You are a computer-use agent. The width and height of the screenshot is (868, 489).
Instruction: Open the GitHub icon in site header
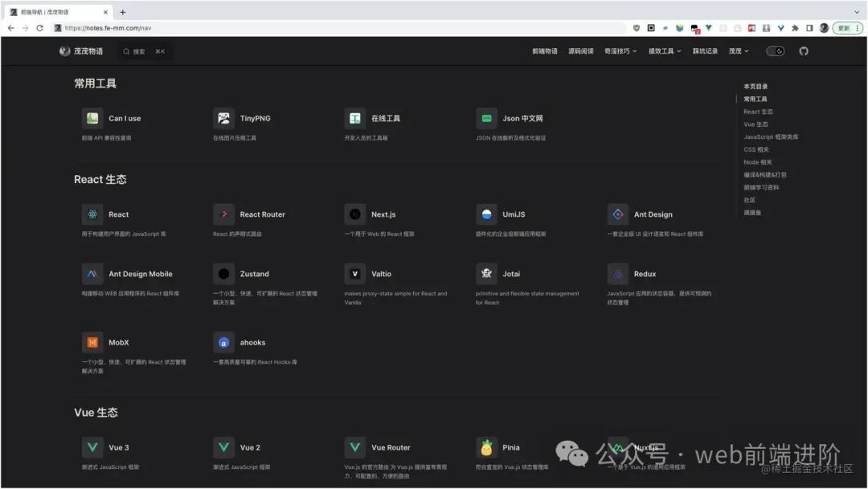[804, 51]
